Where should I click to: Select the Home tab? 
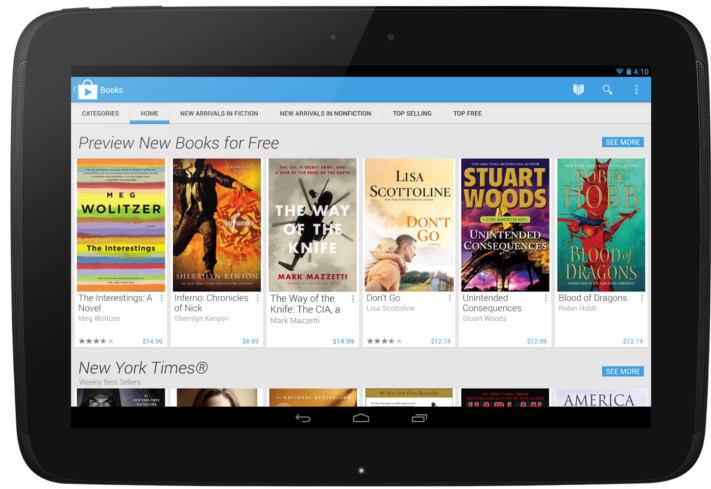(149, 113)
